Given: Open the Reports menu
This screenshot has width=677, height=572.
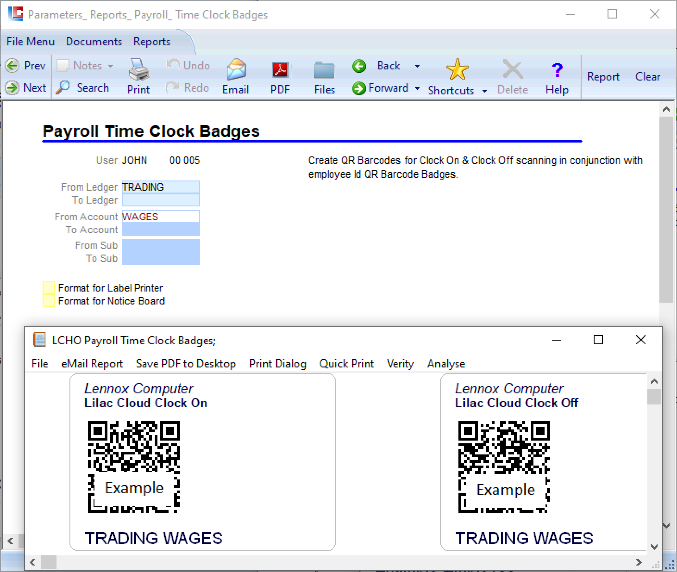Looking at the screenshot, I should pos(152,41).
